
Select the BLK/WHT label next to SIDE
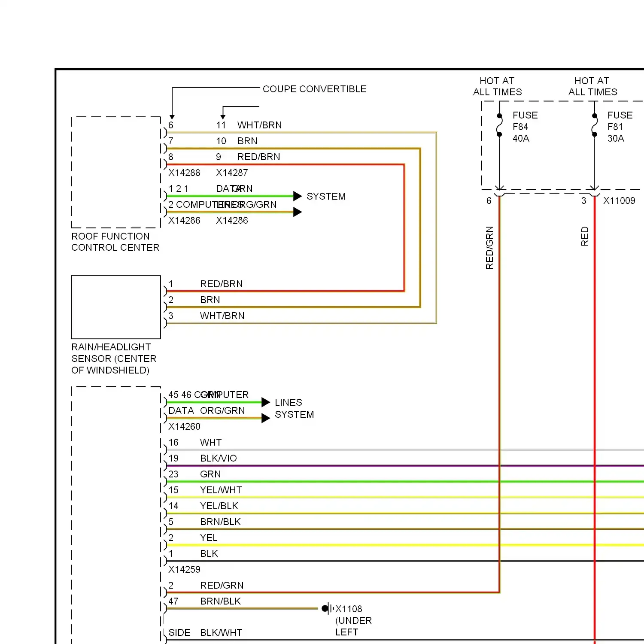tap(222, 632)
